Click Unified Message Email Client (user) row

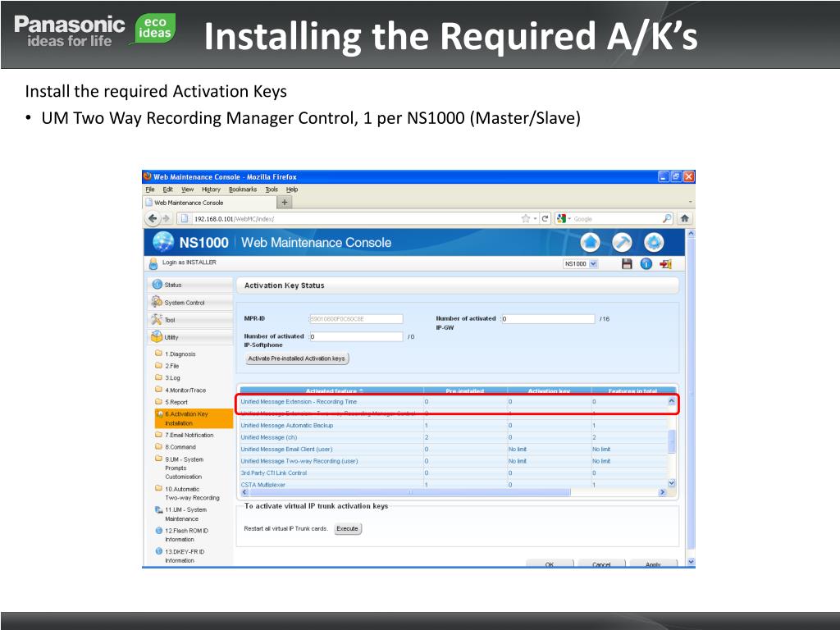[x=454, y=449]
